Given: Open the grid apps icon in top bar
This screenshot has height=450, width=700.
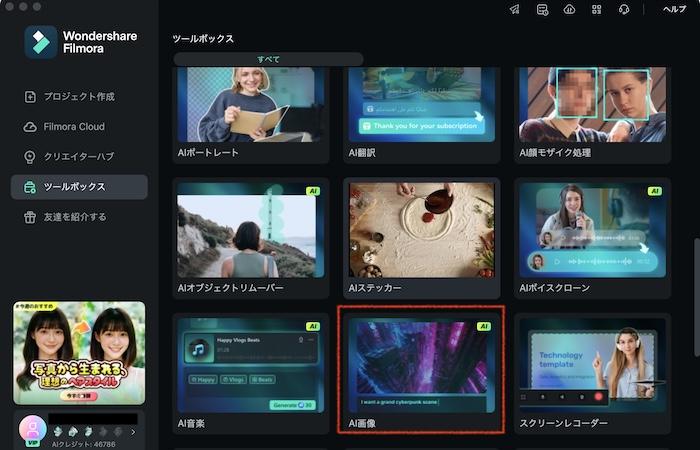Looking at the screenshot, I should click(x=596, y=9).
